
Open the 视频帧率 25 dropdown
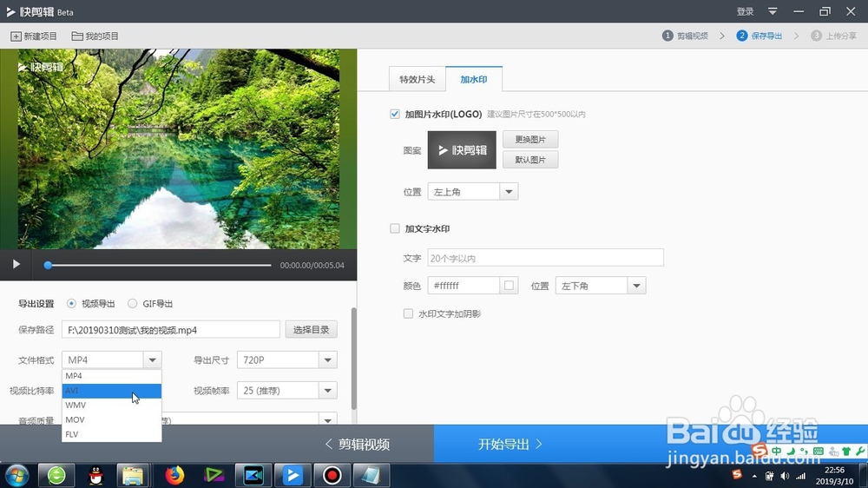(x=286, y=391)
